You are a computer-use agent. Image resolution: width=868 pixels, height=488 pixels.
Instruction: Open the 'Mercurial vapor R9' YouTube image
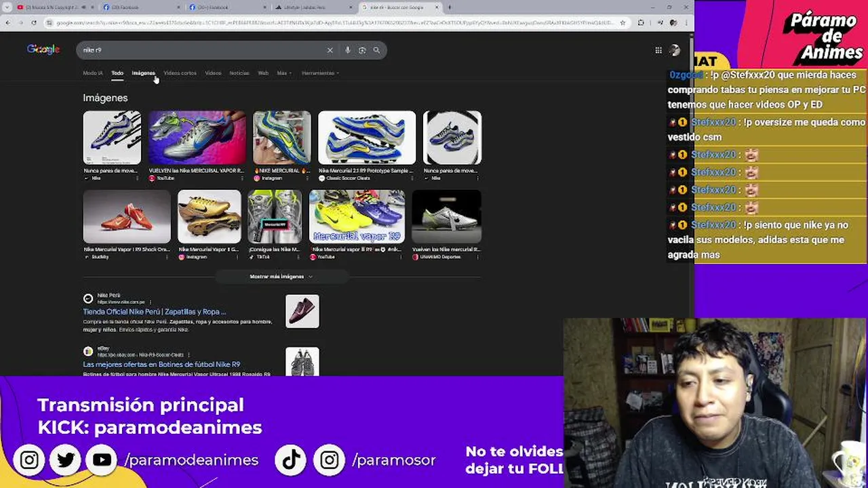click(357, 216)
